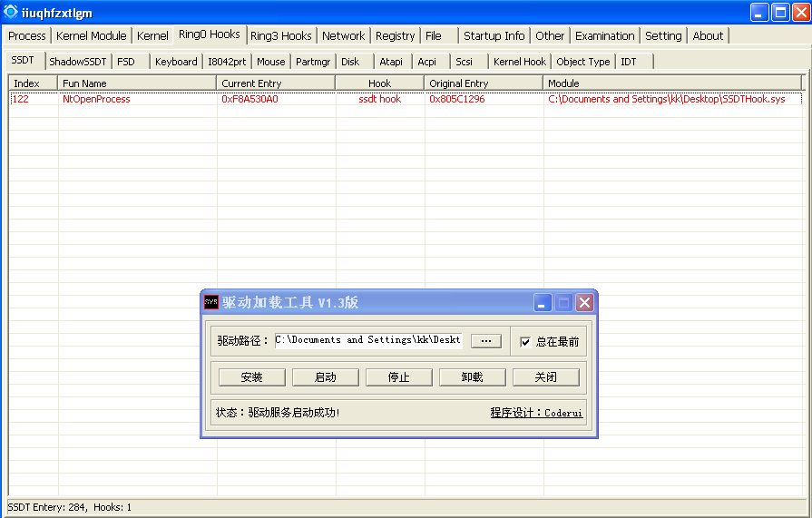The width and height of the screenshot is (812, 518).
Task: Switch to Kernel Module tab
Action: click(91, 35)
